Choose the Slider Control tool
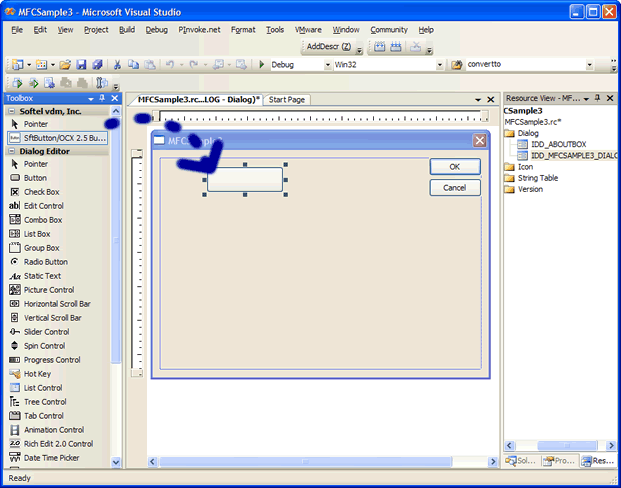This screenshot has height=488, width=621. (x=46, y=332)
